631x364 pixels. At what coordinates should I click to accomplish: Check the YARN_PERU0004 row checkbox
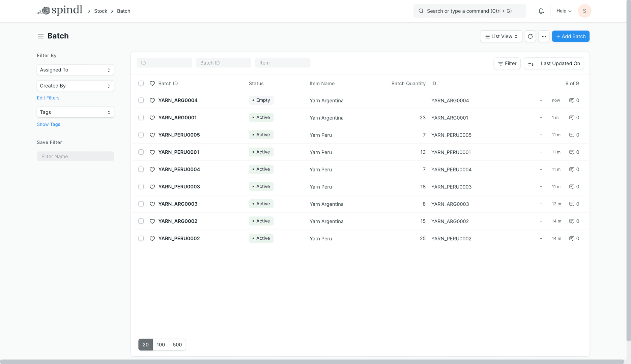[141, 170]
